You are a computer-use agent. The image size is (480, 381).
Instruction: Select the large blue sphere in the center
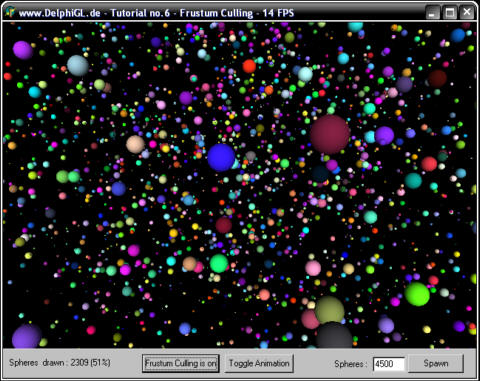(x=221, y=158)
